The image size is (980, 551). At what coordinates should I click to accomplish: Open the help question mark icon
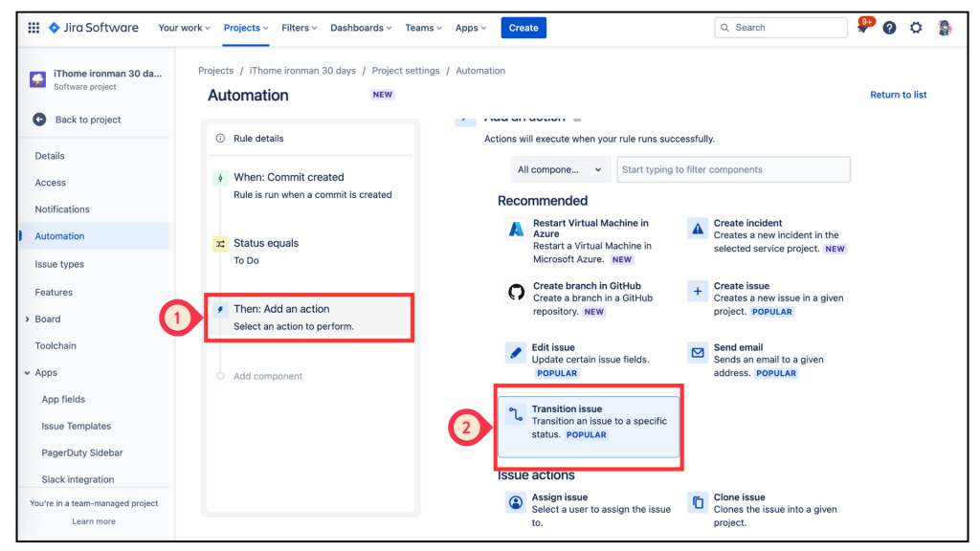[889, 28]
